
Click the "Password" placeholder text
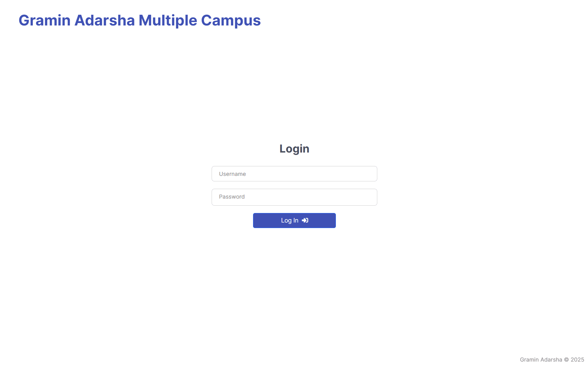tap(232, 197)
